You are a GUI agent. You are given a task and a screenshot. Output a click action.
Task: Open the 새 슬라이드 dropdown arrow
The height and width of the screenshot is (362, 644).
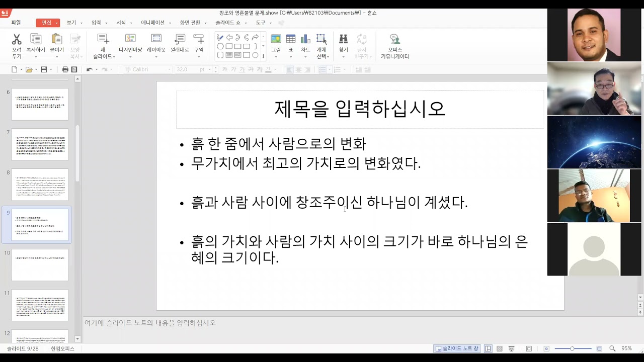click(x=114, y=57)
